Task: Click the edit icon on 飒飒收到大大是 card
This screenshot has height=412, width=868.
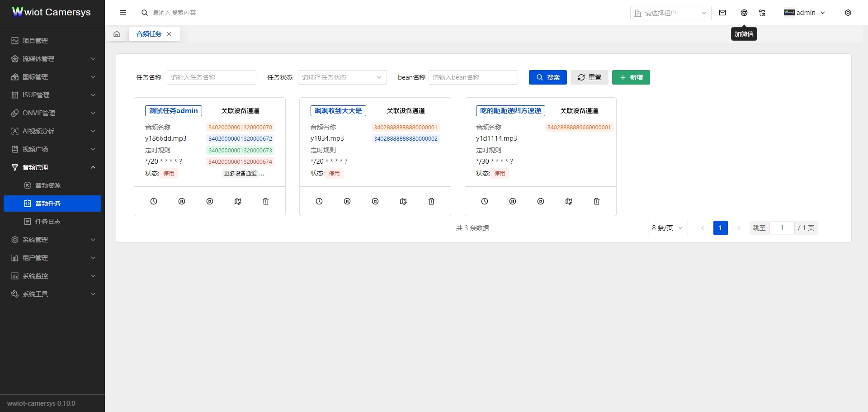Action: pyautogui.click(x=403, y=201)
